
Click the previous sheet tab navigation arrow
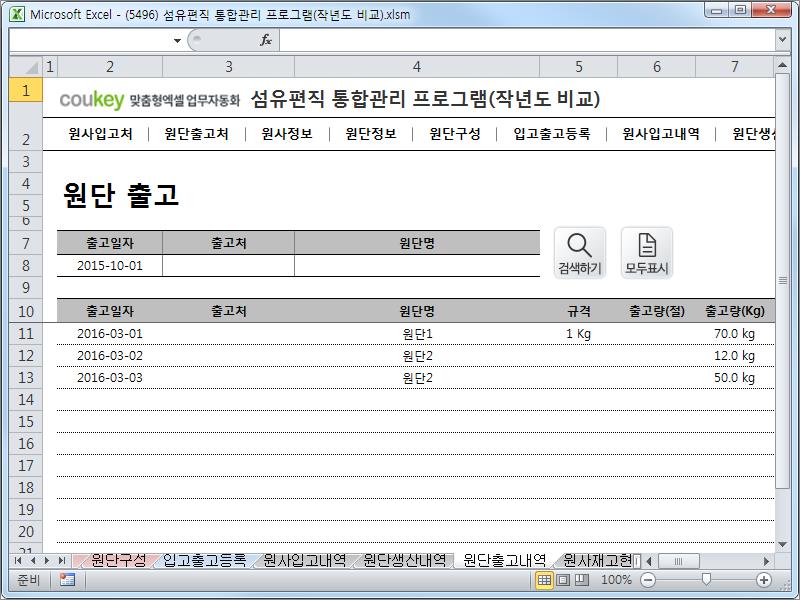click(x=33, y=561)
